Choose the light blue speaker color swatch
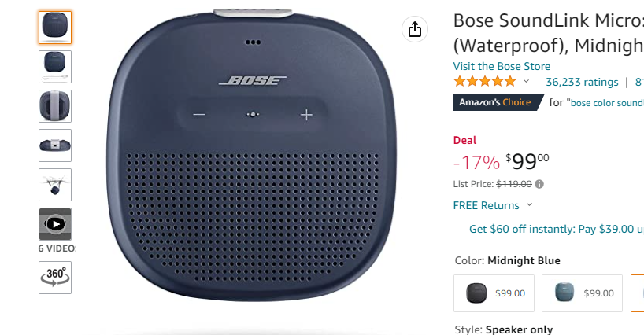644x335 pixels. click(583, 293)
